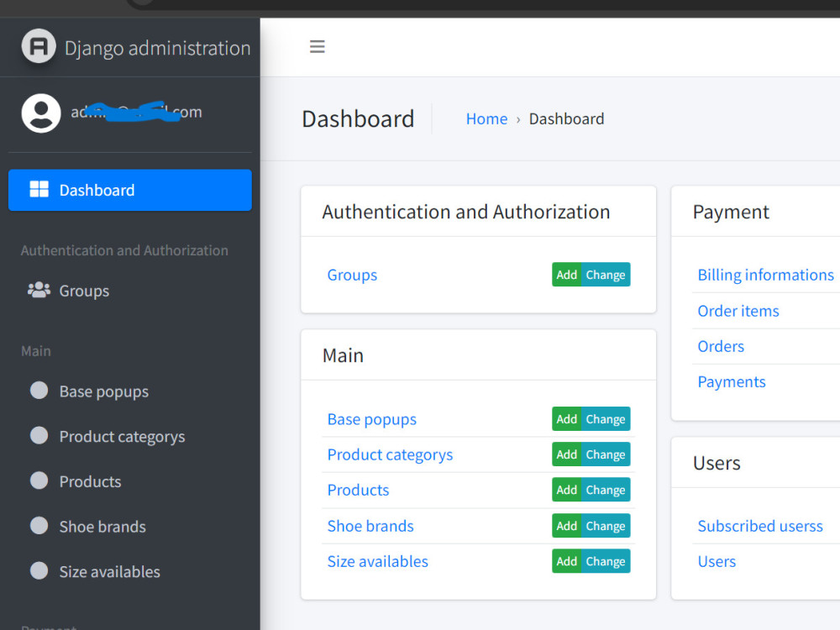Click Add button for Size availables
This screenshot has height=630, width=840.
pos(566,561)
